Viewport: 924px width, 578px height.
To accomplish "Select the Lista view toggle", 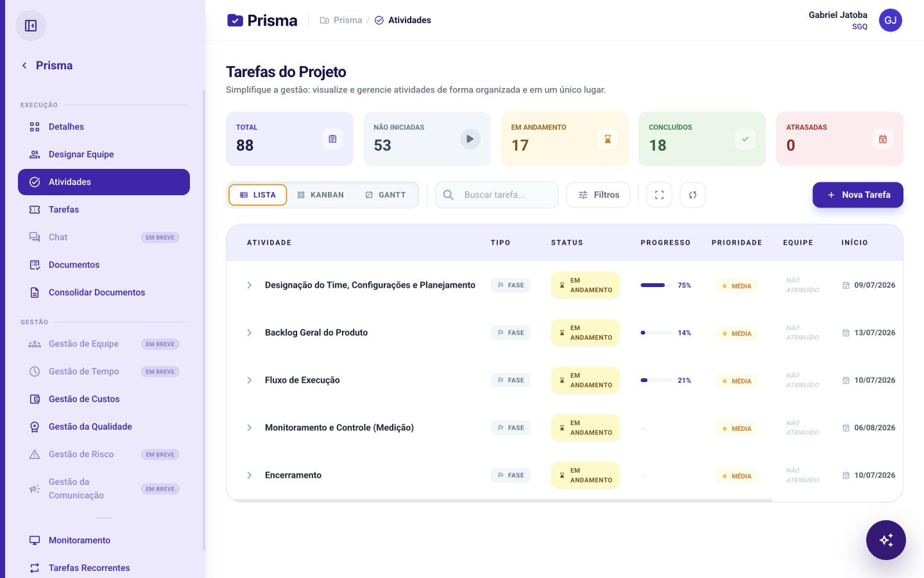I will (257, 195).
